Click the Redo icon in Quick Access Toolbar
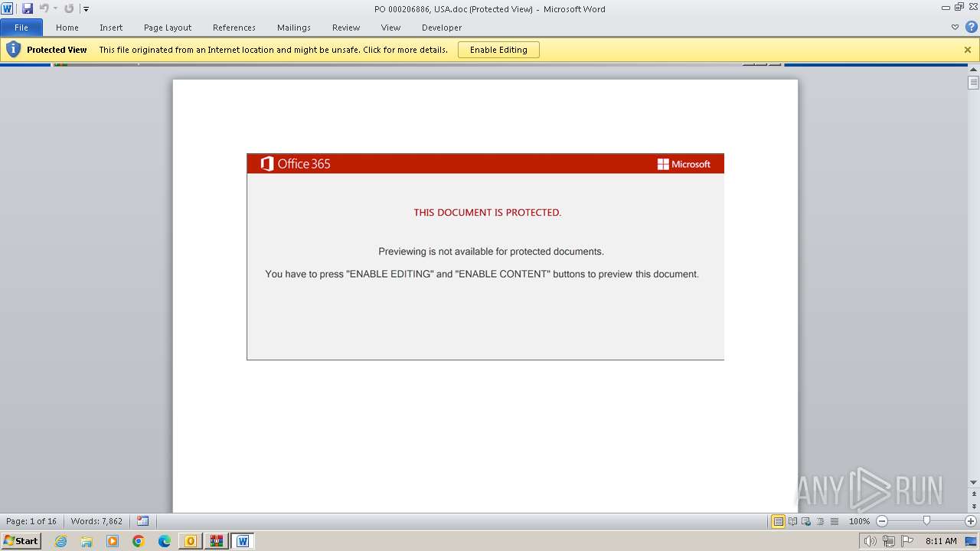The height and width of the screenshot is (551, 980). click(69, 8)
